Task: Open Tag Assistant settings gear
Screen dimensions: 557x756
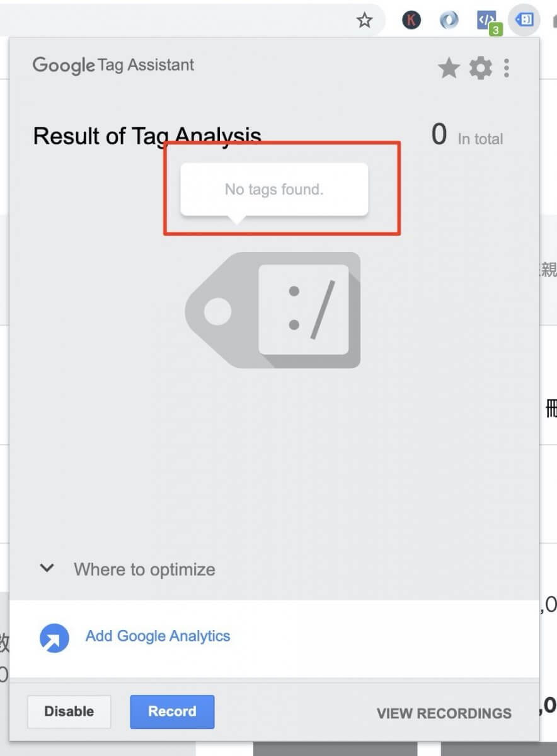Action: (x=481, y=68)
